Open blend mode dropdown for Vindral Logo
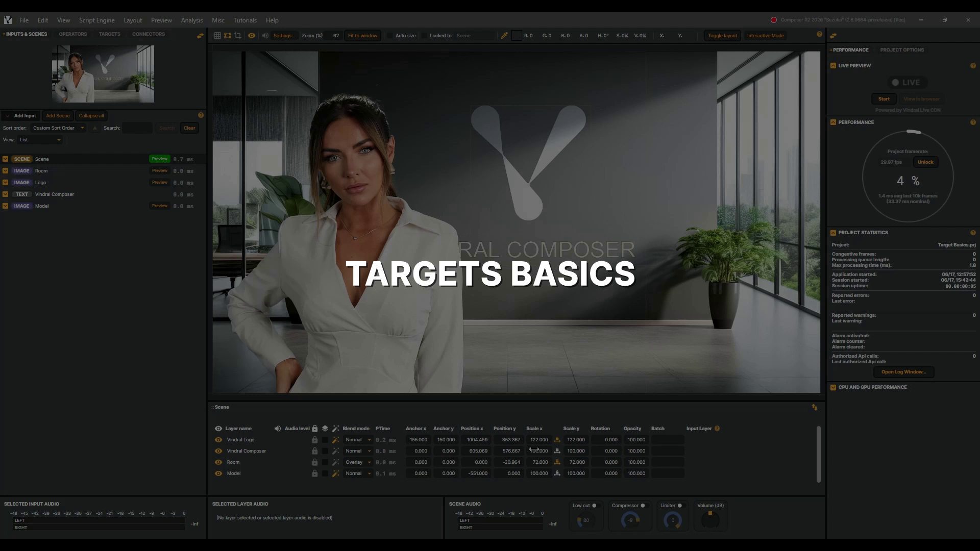980x551 pixels. click(x=358, y=440)
